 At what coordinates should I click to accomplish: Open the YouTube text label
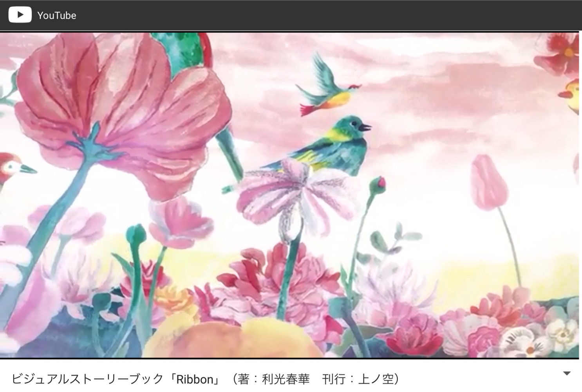57,16
